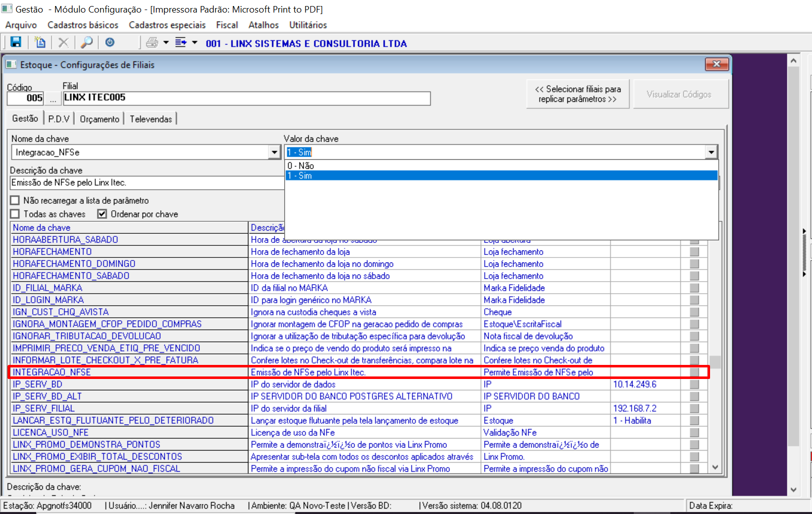Image resolution: width=812 pixels, height=514 pixels.
Task: Click the save diskette icon in toolbar
Action: 16,43
